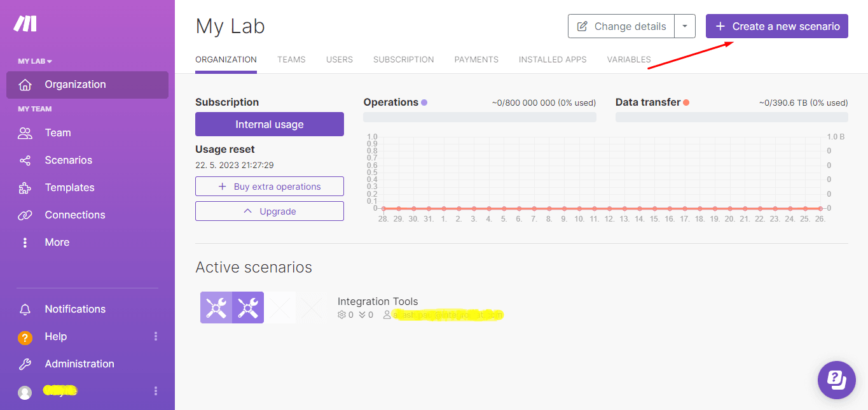Viewport: 868px width, 410px height.
Task: Select the Administration wrench icon
Action: click(25, 364)
